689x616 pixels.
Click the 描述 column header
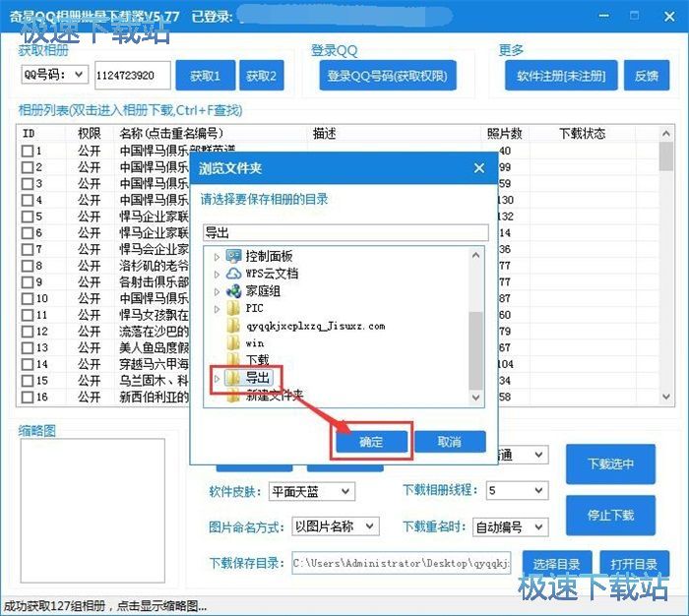tap(394, 133)
